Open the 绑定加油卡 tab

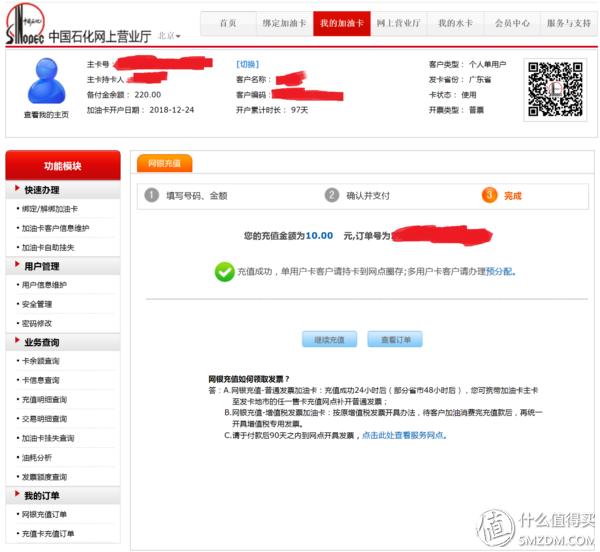click(284, 23)
